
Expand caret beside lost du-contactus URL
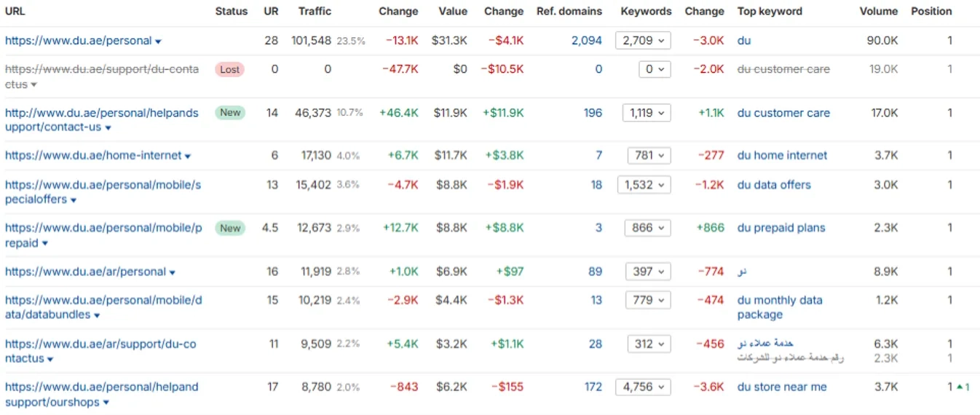tap(34, 85)
